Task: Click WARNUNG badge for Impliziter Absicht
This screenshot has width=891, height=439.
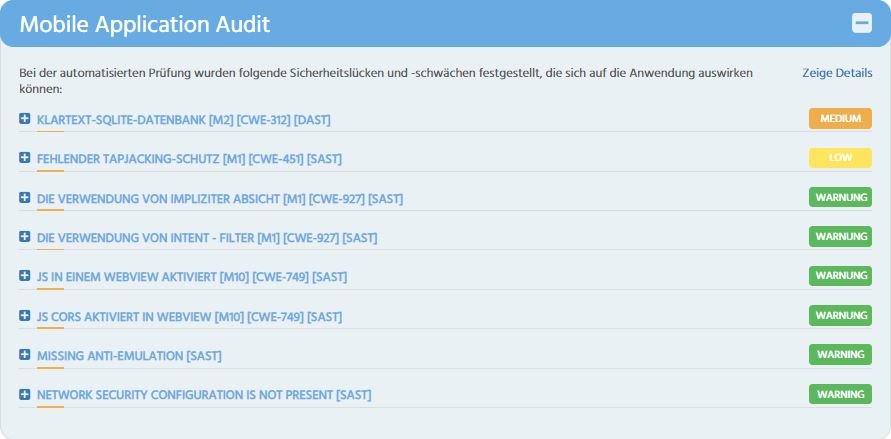Action: [840, 198]
